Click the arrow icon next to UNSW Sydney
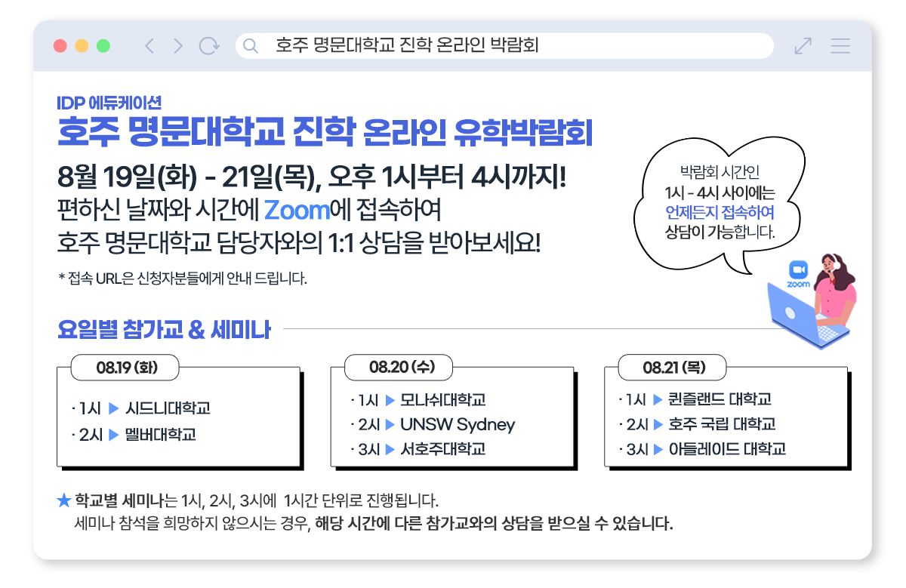Image resolution: width=906 pixels, height=588 pixels. click(390, 424)
